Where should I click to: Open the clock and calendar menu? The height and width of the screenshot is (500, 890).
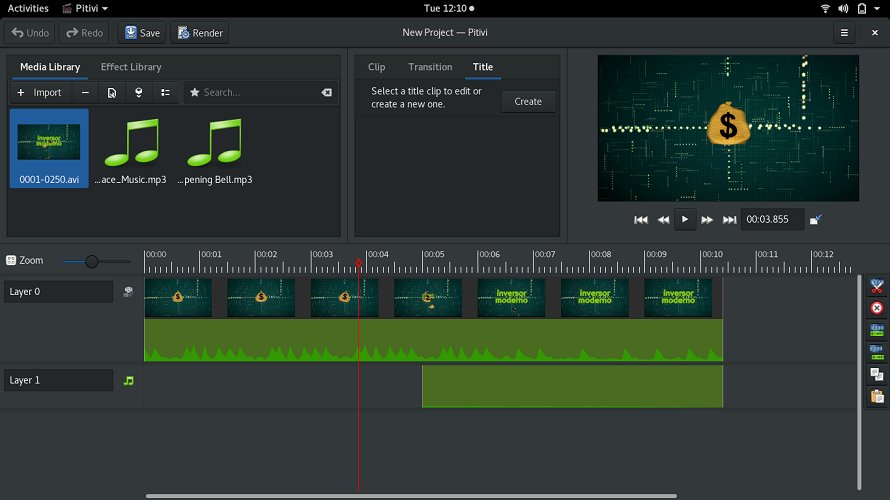[448, 9]
